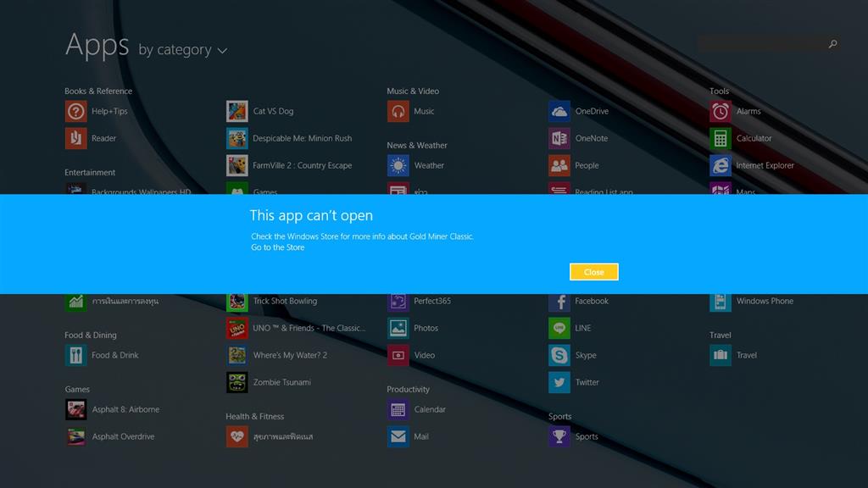
Task: Launch the Internet Explorer icon
Action: point(721,165)
